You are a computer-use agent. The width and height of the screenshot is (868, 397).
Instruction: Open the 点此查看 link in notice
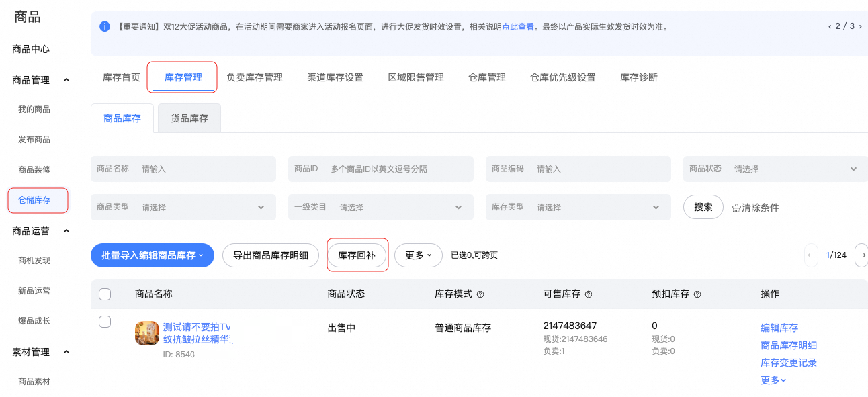click(518, 27)
